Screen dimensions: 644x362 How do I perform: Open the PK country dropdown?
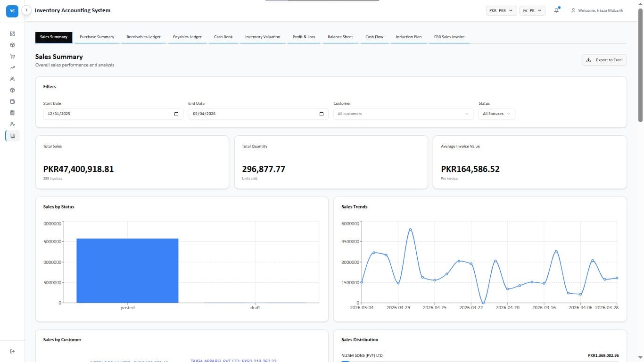532,10
